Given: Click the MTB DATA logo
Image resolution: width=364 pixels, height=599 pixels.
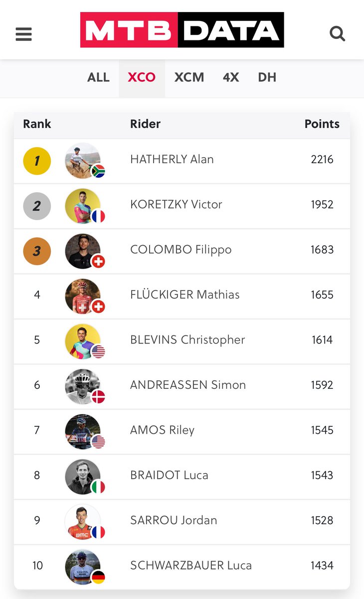Looking at the screenshot, I should 182,30.
